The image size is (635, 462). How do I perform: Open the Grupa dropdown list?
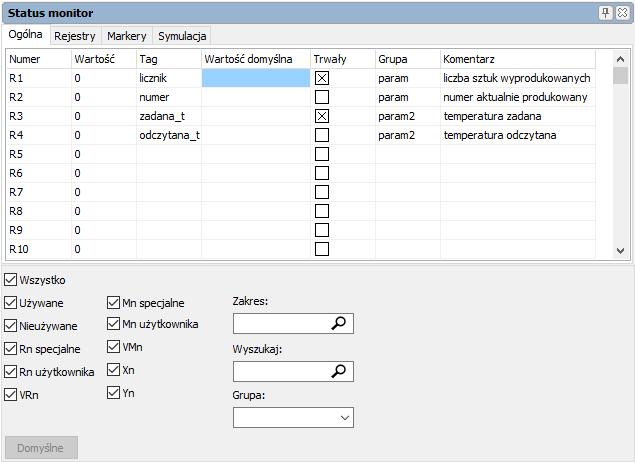(293, 418)
